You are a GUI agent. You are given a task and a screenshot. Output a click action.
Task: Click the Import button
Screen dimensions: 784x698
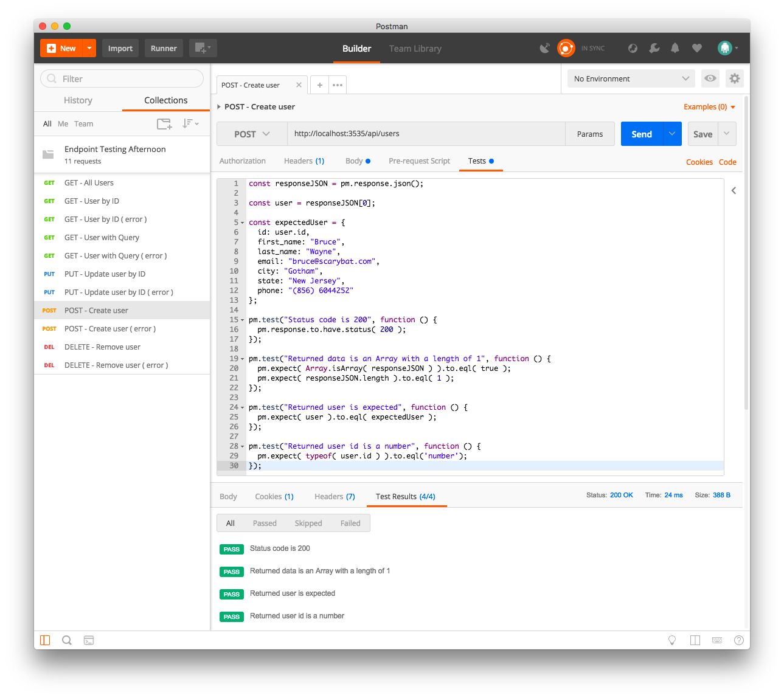(x=120, y=48)
